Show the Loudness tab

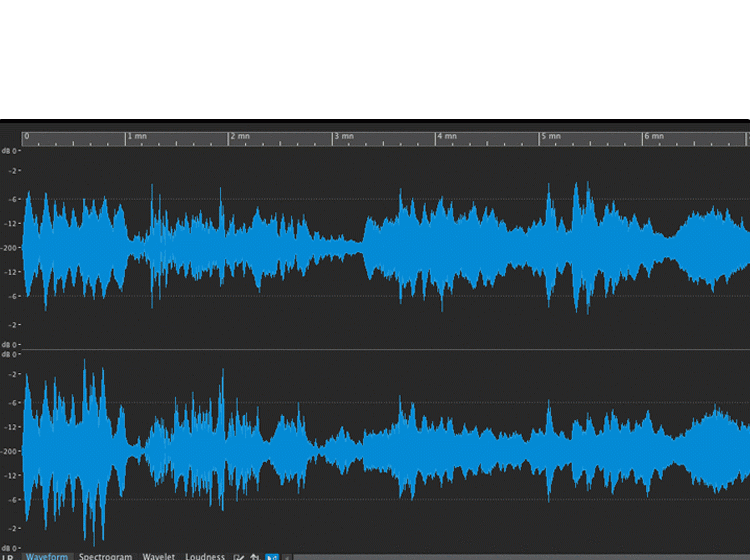pos(205,557)
